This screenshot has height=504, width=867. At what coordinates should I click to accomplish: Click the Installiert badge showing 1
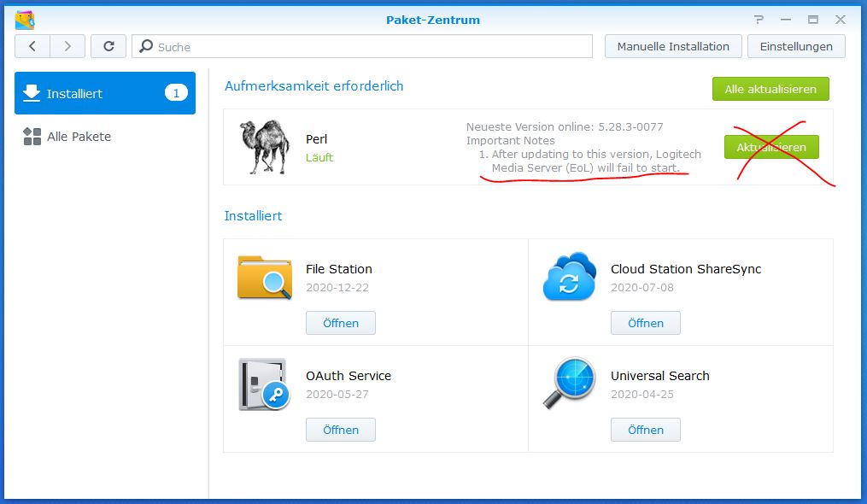point(176,93)
